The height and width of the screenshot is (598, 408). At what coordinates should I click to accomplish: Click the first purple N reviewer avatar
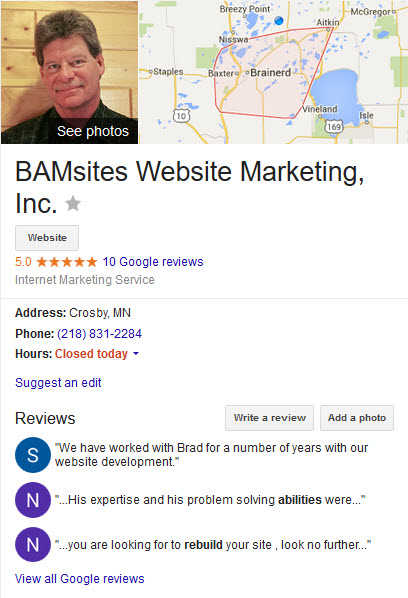[33, 500]
